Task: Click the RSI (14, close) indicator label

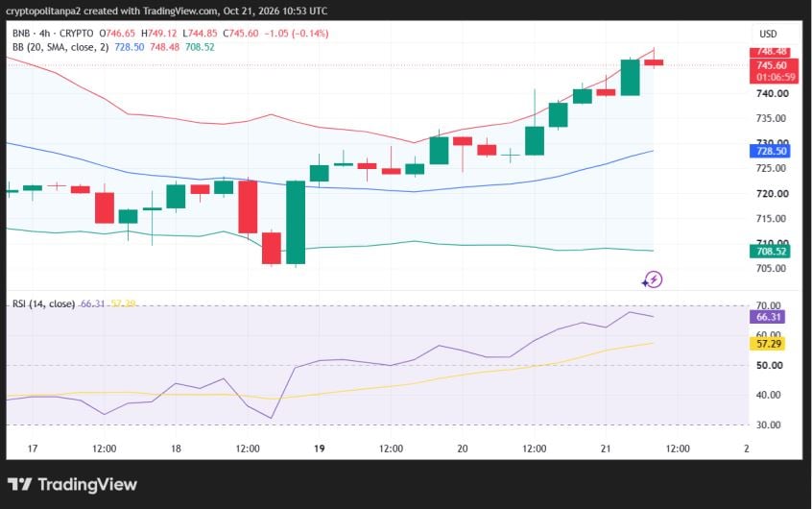Action: pyautogui.click(x=43, y=303)
